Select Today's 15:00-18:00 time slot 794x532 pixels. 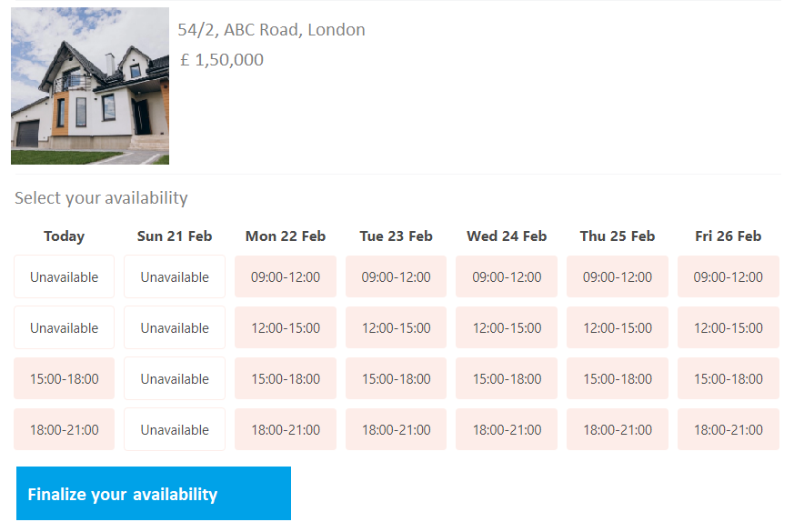tap(65, 378)
